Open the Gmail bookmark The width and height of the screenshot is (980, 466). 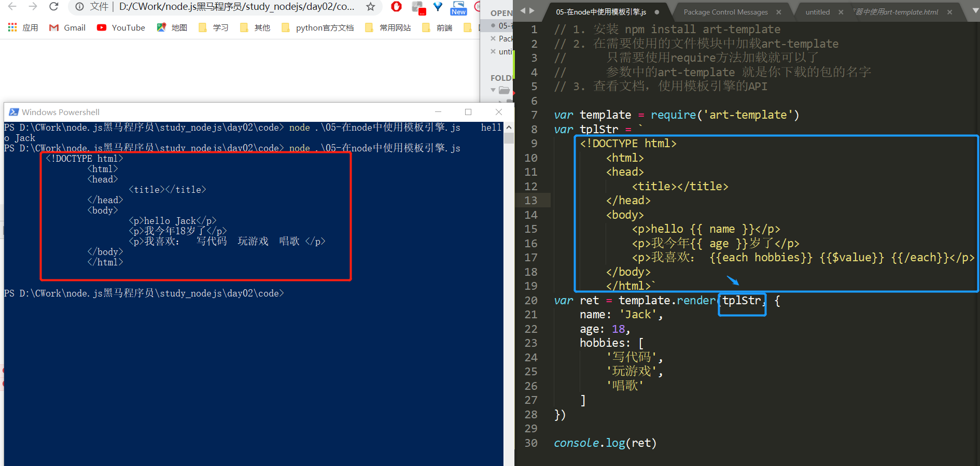(67, 27)
